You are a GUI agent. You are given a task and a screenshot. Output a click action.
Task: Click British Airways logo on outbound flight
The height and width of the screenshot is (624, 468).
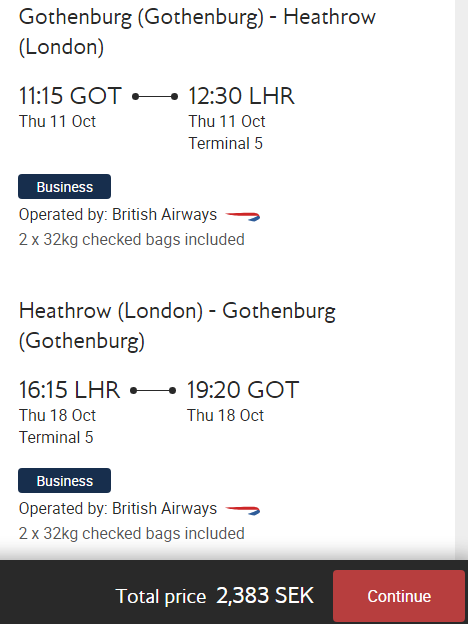[243, 216]
